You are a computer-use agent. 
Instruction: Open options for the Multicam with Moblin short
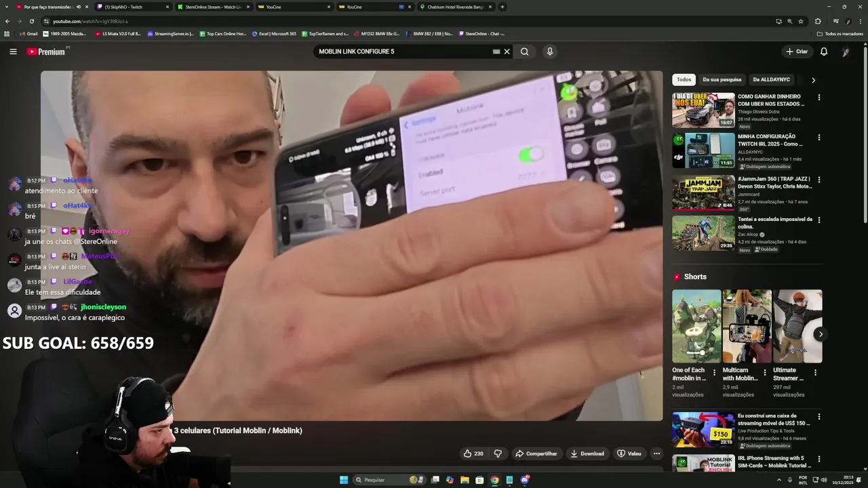pos(765,372)
